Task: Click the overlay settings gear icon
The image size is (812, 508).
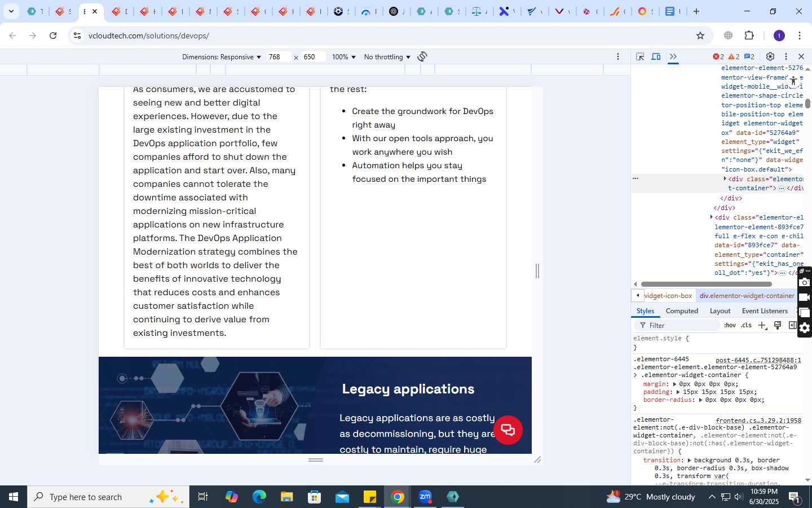Action: [805, 328]
